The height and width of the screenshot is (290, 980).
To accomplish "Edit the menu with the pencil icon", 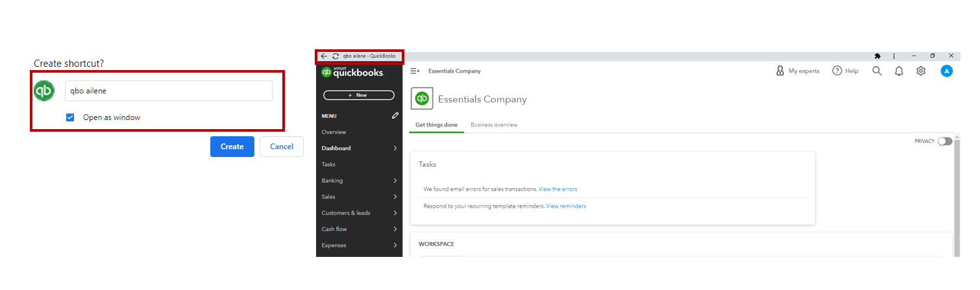I will tap(395, 115).
